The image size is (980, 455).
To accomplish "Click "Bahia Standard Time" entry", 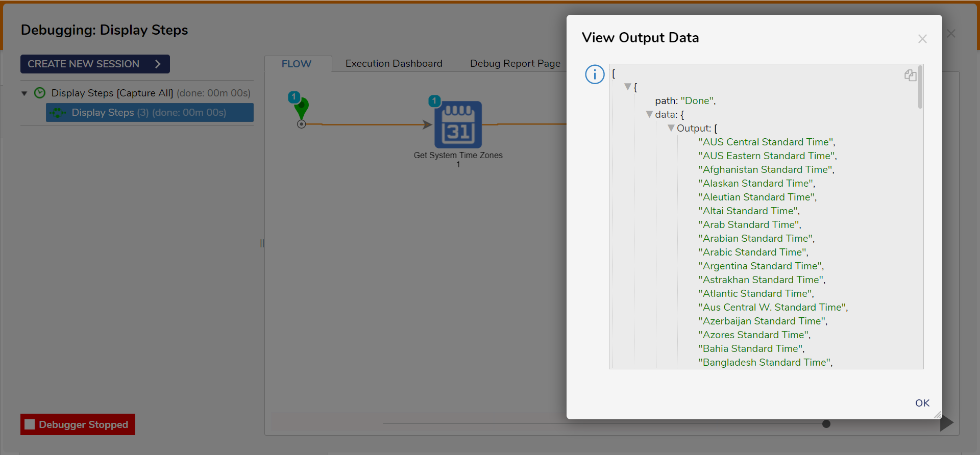I will (751, 348).
